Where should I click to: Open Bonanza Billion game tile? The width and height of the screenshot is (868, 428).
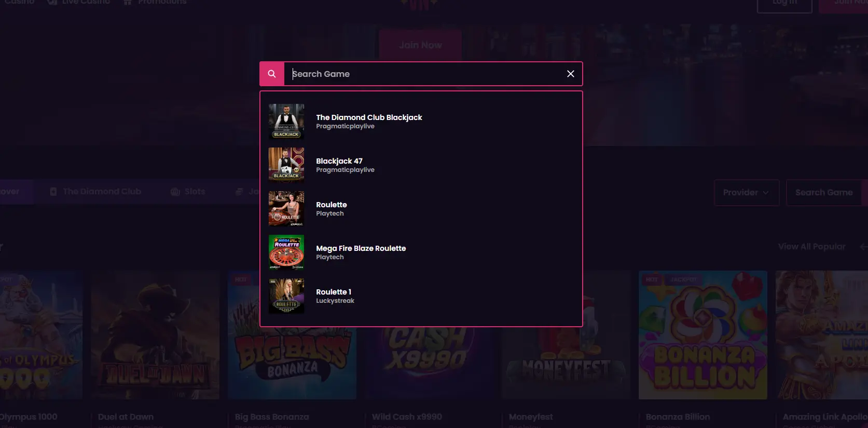tap(702, 335)
